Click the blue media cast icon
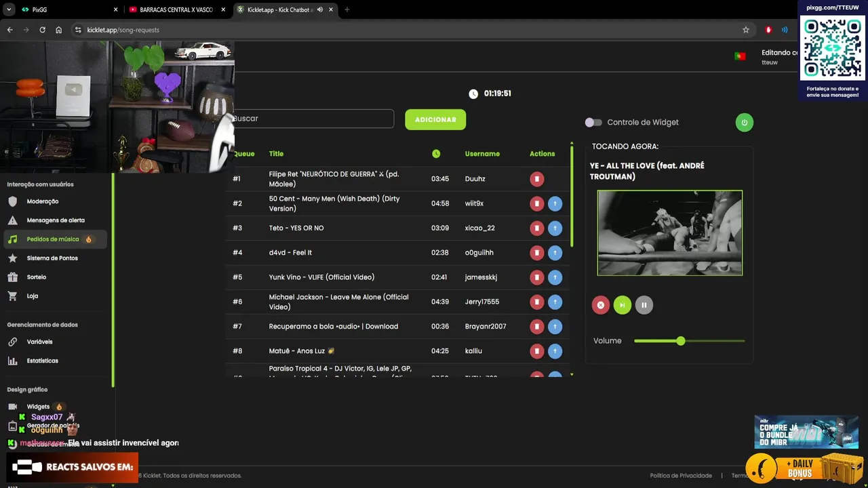This screenshot has width=868, height=488. pos(785,30)
